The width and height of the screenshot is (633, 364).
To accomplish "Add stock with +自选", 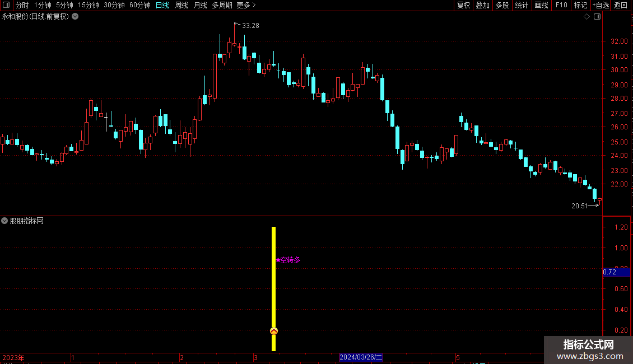I will 601,5.
